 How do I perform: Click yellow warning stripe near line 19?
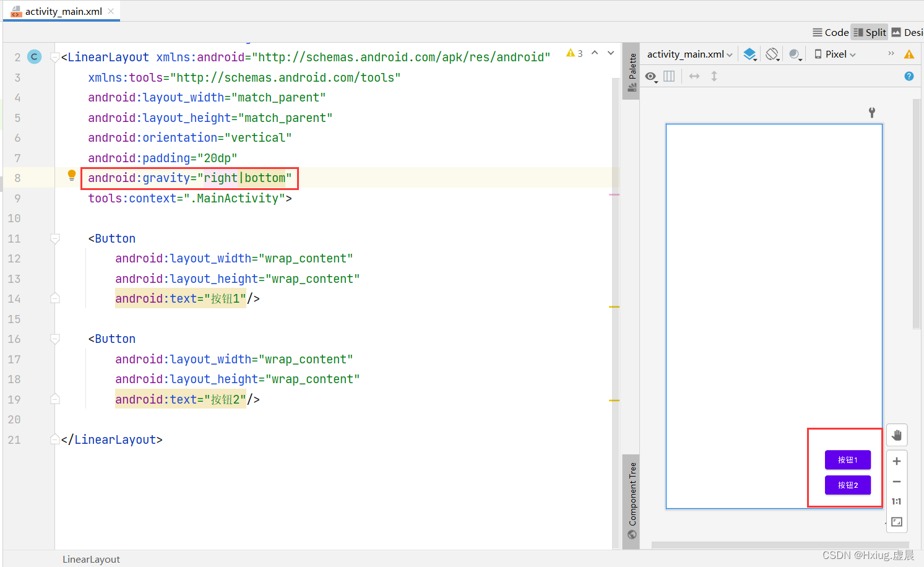coord(614,400)
